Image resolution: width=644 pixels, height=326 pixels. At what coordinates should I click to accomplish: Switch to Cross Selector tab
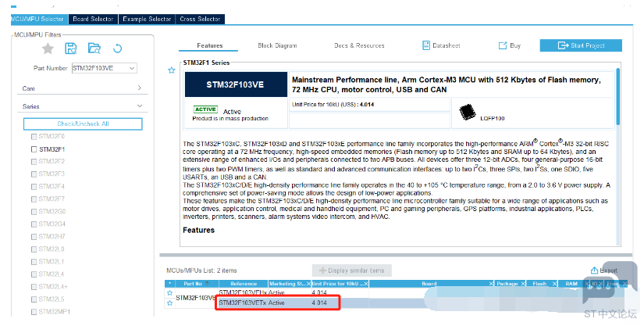pos(200,19)
